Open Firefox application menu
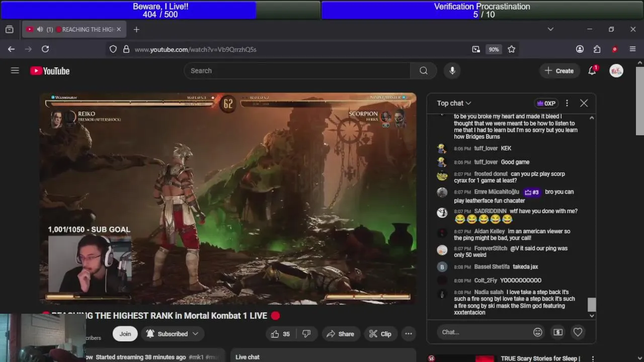The height and width of the screenshot is (362, 644). click(633, 49)
